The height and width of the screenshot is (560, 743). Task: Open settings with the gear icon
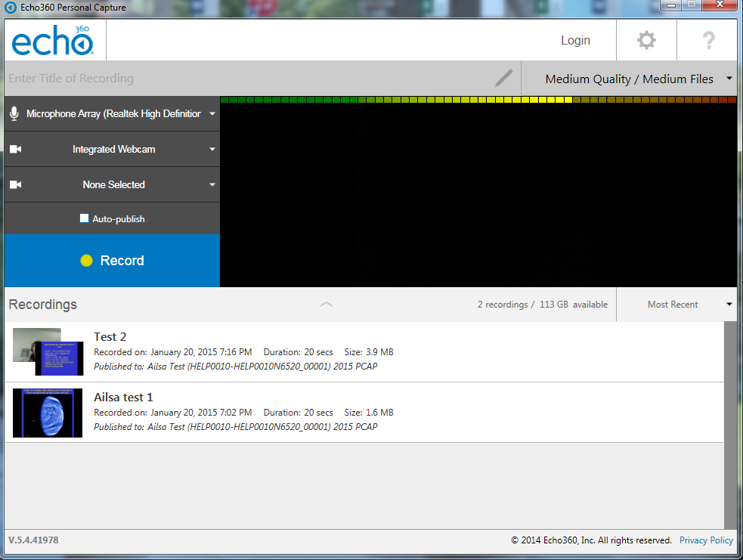[x=646, y=40]
